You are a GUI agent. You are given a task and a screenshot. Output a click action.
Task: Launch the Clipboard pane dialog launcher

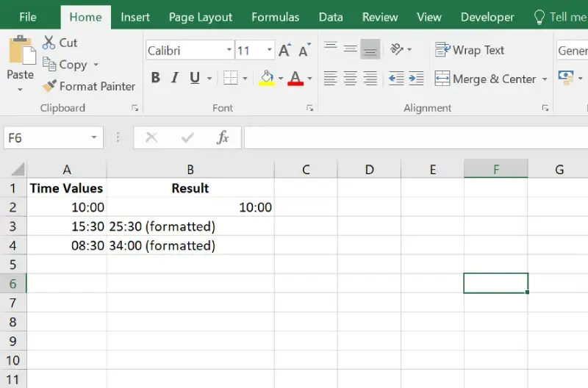[135, 108]
